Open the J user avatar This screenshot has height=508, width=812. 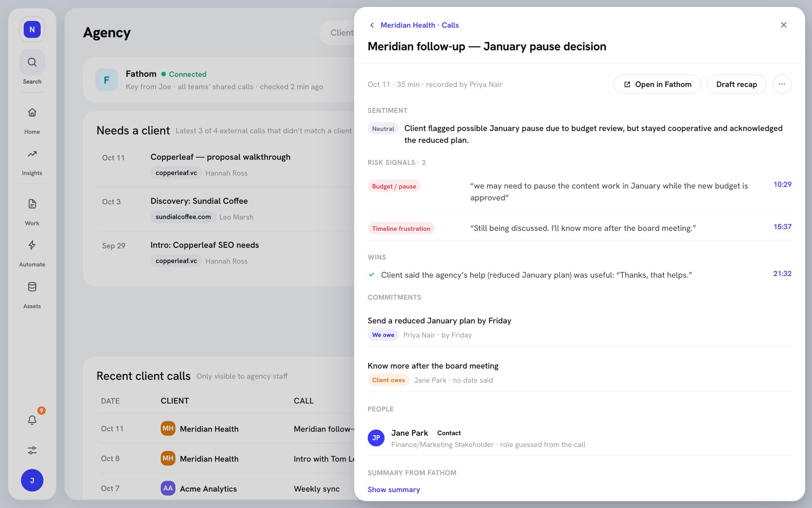[32, 480]
